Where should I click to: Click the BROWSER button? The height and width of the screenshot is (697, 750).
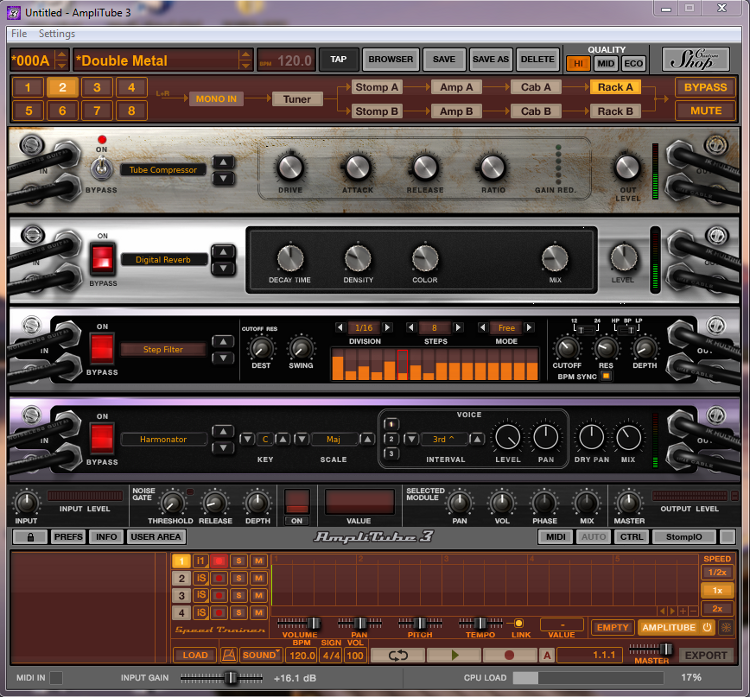390,59
